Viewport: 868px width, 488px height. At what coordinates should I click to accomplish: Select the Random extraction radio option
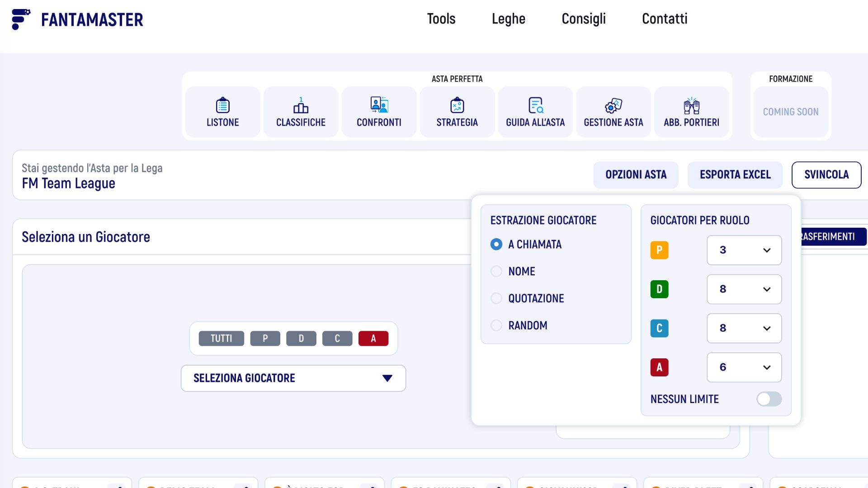(496, 325)
